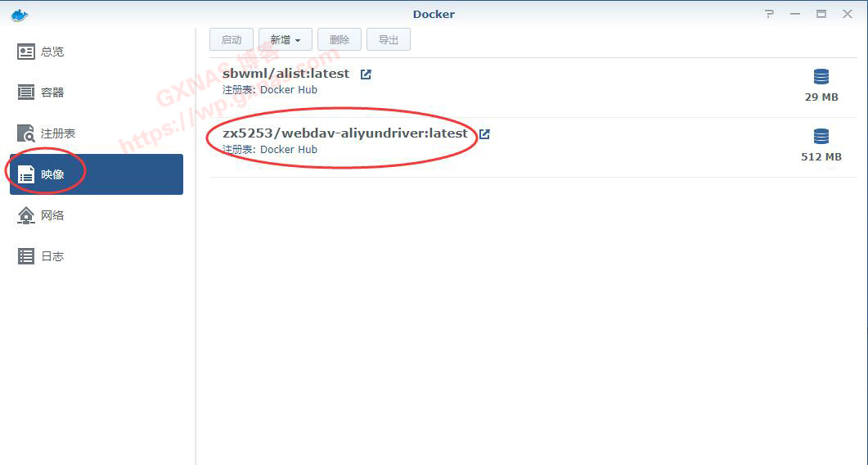Open external link for sbwml/alist:latest
The image size is (868, 465).
(366, 74)
